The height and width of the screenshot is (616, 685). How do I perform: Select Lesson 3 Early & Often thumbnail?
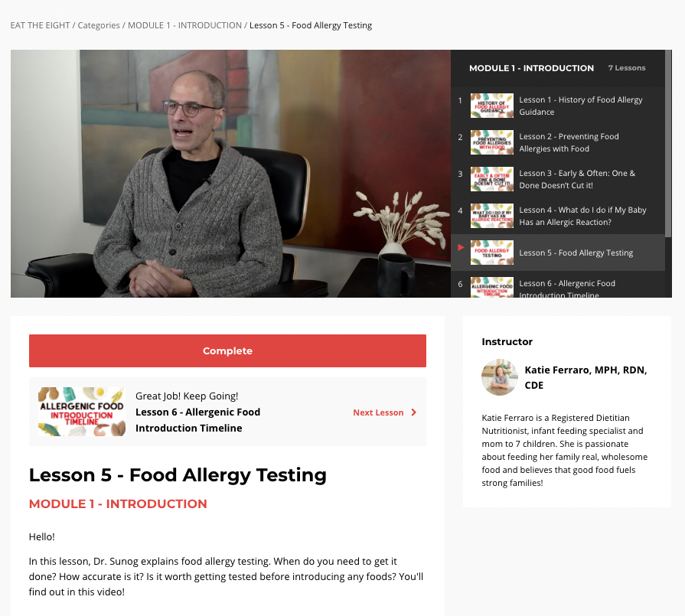[492, 179]
